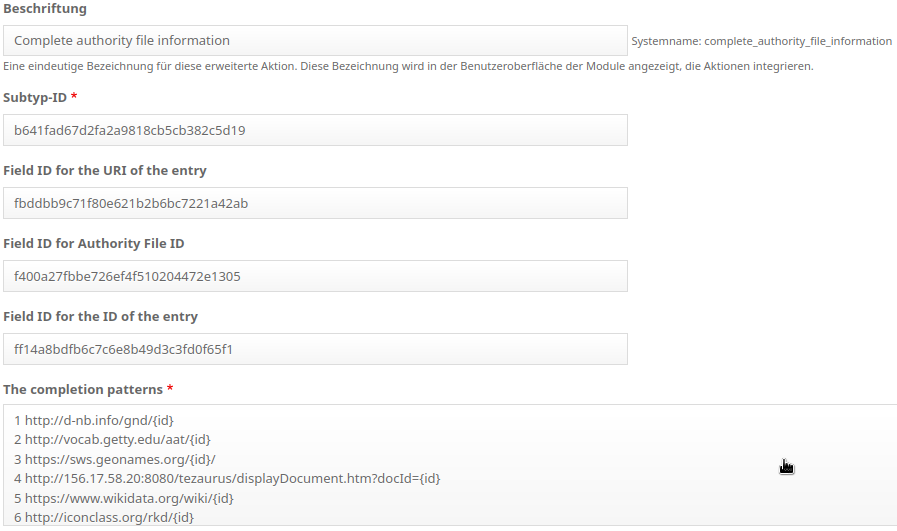Focus the ID of the entry field
897x531 pixels.
click(x=315, y=349)
